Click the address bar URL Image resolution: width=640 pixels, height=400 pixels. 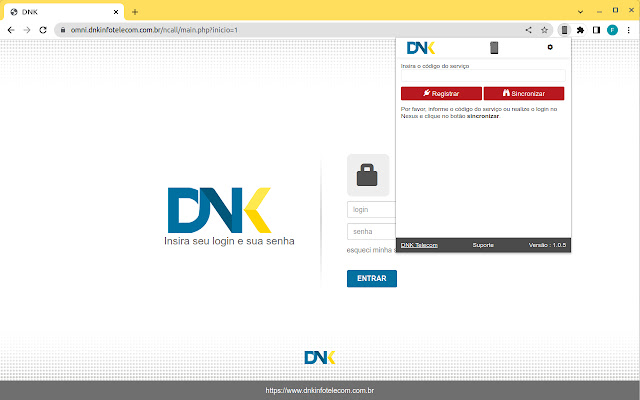coord(154,30)
